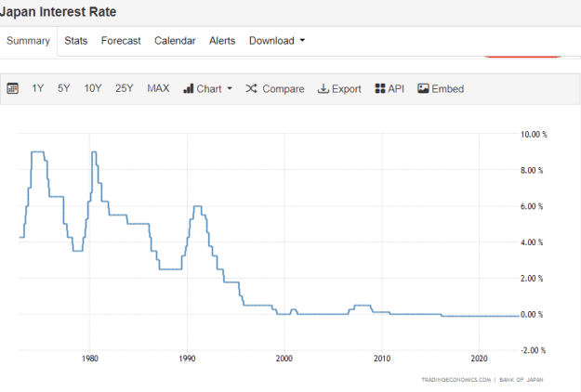The width and height of the screenshot is (581, 392).
Task: Expand the Download dropdown caret
Action: (302, 40)
